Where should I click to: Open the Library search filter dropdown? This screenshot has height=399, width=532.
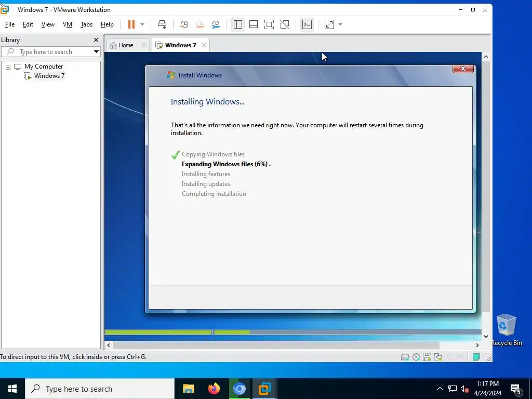coord(96,52)
